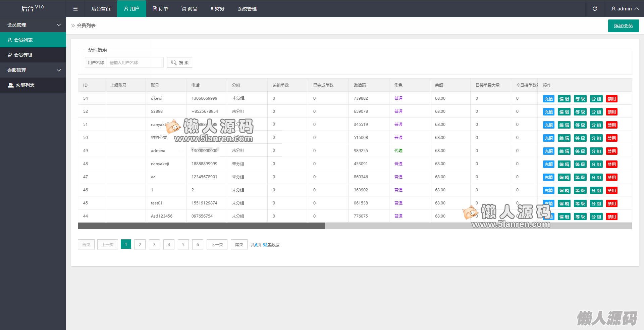Click the refresh icon in top bar
Image resolution: width=644 pixels, height=330 pixels.
point(594,9)
